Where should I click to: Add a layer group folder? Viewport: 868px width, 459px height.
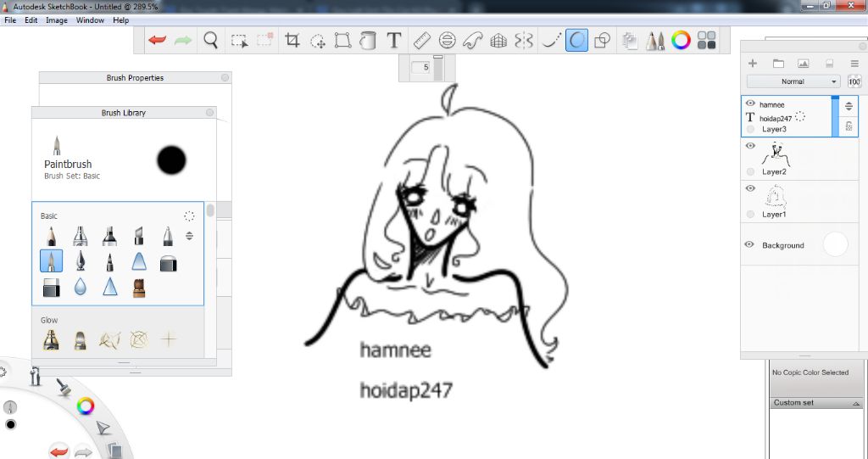778,63
